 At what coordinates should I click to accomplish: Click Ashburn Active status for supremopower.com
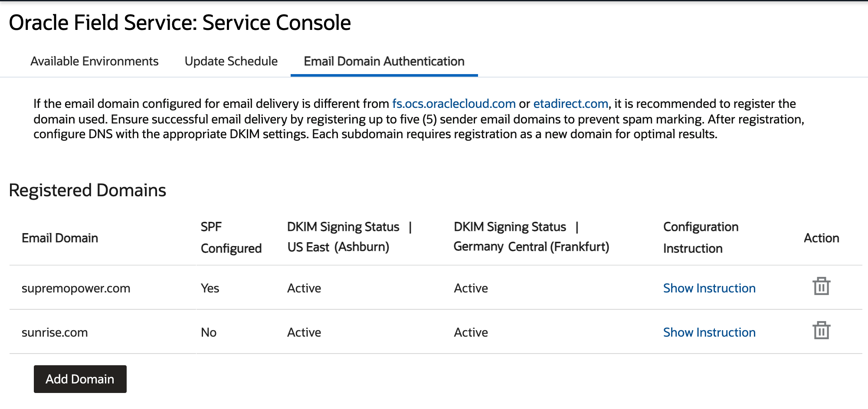304,288
